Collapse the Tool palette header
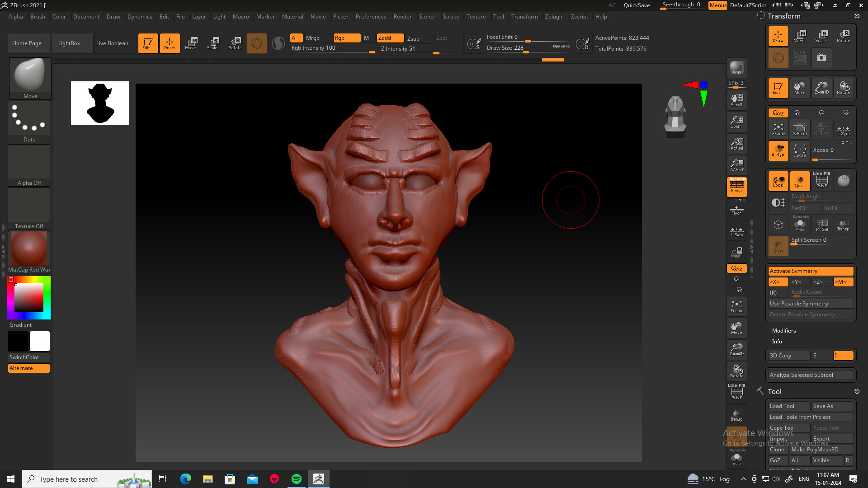The height and width of the screenshot is (488, 868). click(774, 391)
